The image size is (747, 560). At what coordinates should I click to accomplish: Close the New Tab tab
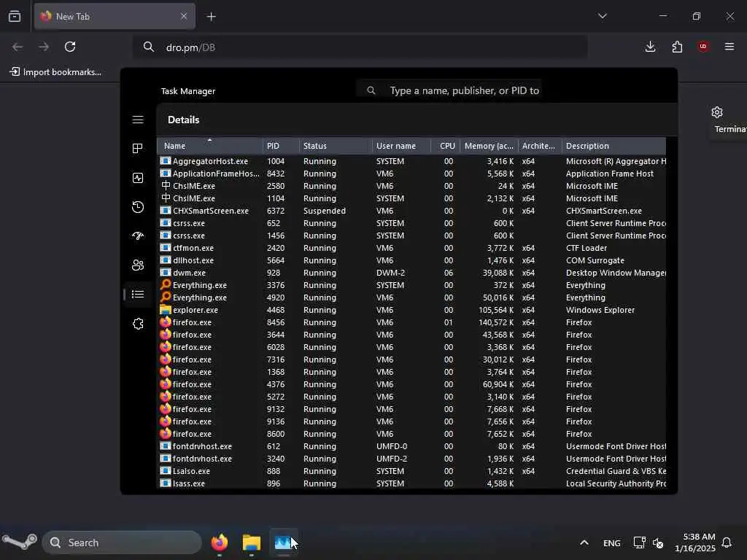(x=184, y=16)
